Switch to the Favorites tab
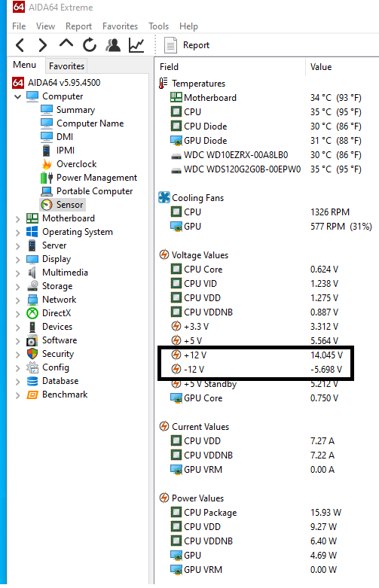 point(66,66)
